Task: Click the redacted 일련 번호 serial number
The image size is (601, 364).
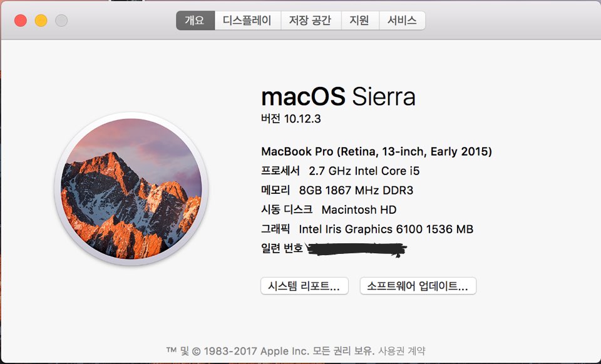Action: [356, 249]
